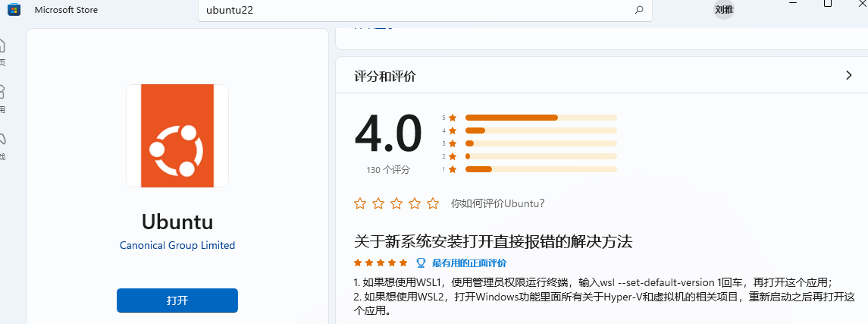Click the 打开 button to launch Ubuntu

point(177,300)
